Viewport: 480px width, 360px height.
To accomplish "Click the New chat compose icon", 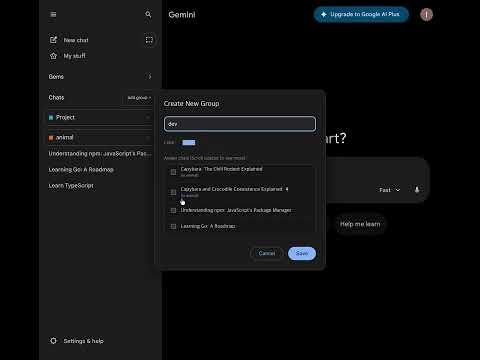I will [53, 40].
